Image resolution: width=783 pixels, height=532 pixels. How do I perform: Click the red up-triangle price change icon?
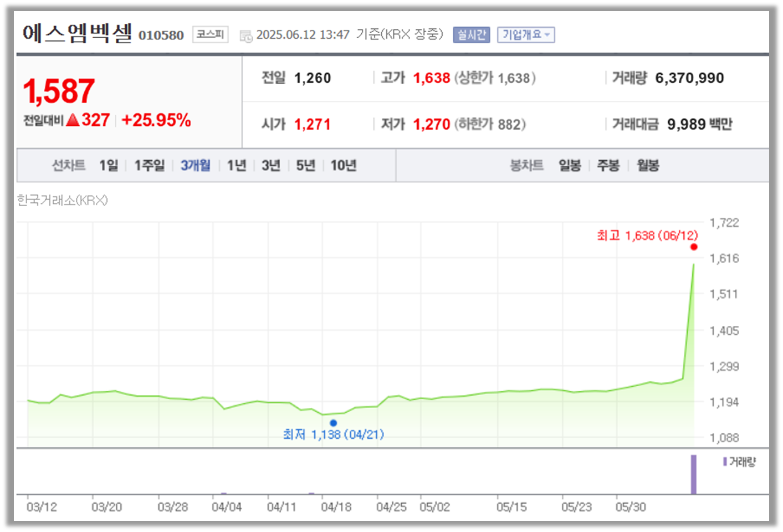[x=73, y=120]
